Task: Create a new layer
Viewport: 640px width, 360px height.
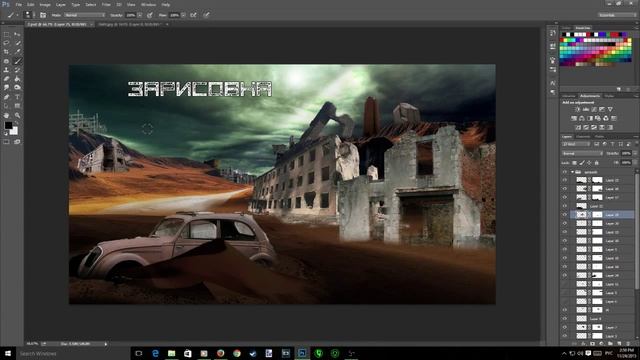Action: (x=619, y=344)
